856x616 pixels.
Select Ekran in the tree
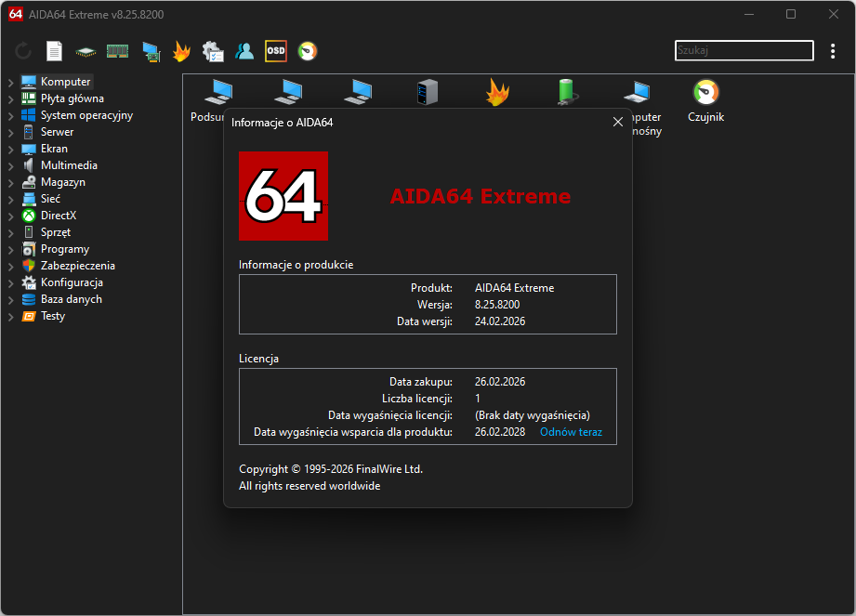click(x=54, y=149)
